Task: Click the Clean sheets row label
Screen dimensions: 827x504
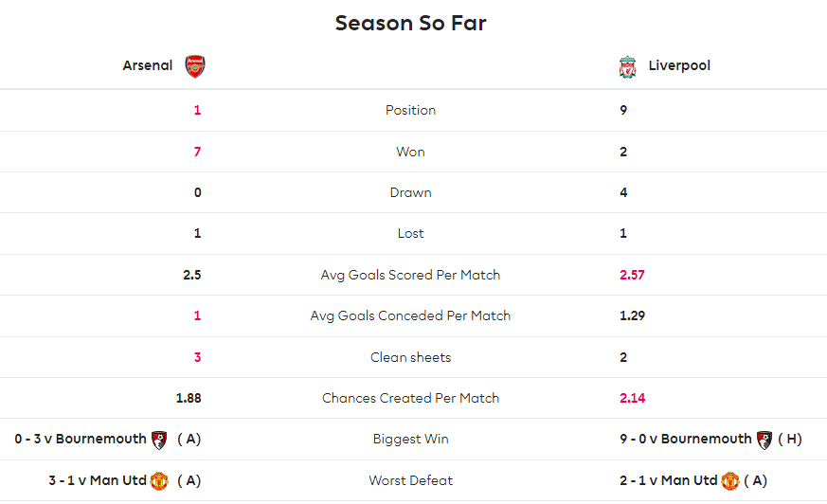Action: (411, 357)
